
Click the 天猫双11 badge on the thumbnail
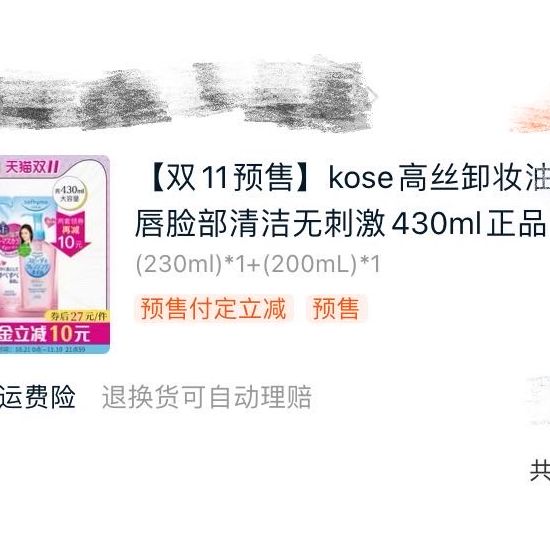(x=30, y=167)
